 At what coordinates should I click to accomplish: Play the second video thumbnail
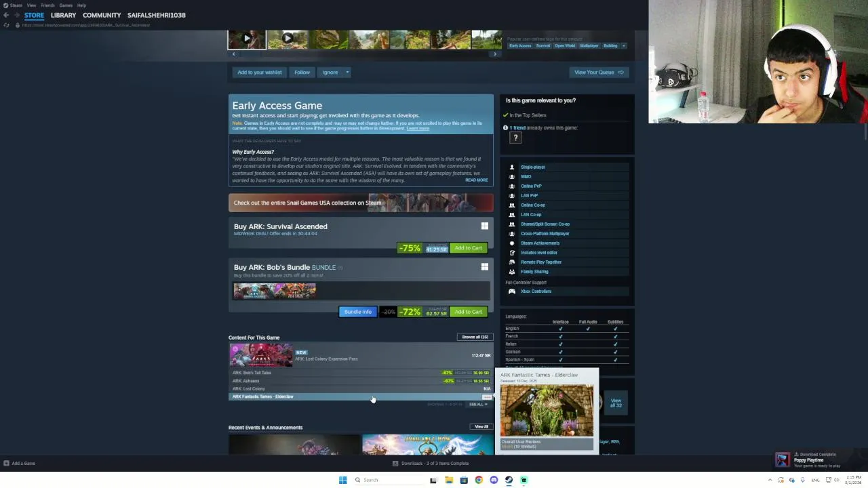point(288,39)
